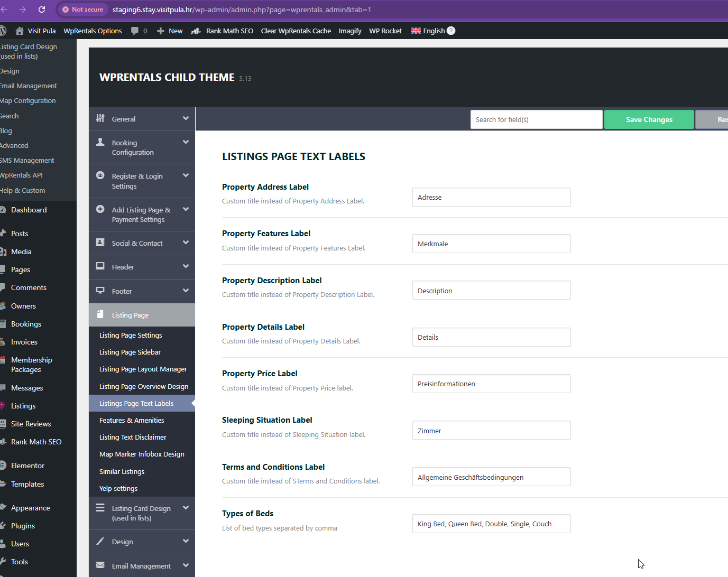Click the browser address bar URL
The image size is (728, 577).
tap(242, 10)
